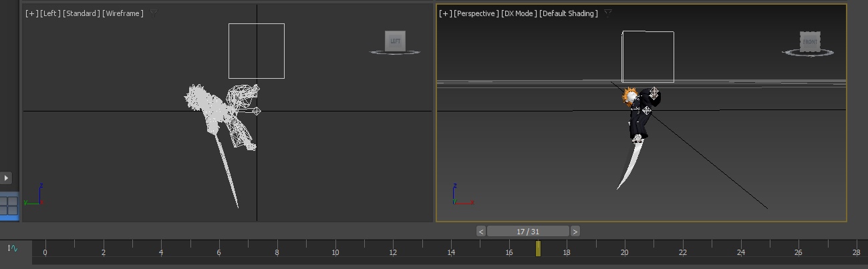
Task: Click the FRONT face of the ViewCube
Action: (810, 41)
